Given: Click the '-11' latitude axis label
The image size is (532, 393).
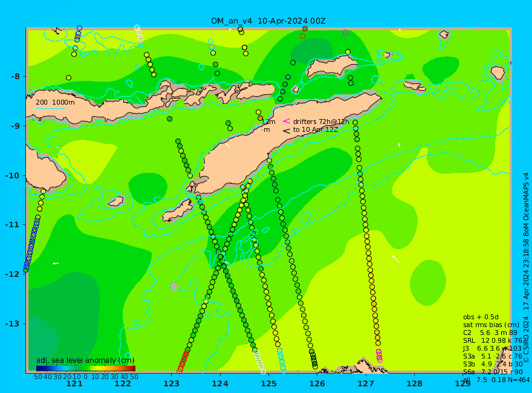Looking at the screenshot, I should tap(13, 225).
